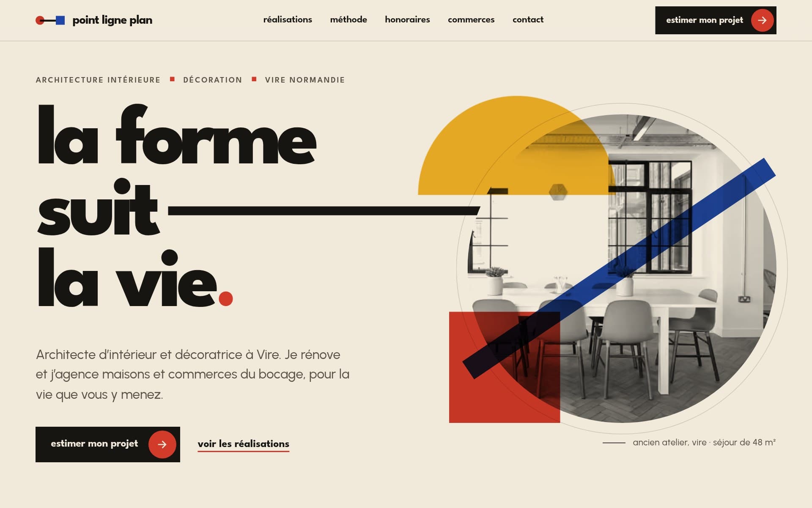The width and height of the screenshot is (812, 508).
Task: Click the red arrow circle beside bottom 'estimer mon projet'
Action: pyautogui.click(x=162, y=444)
